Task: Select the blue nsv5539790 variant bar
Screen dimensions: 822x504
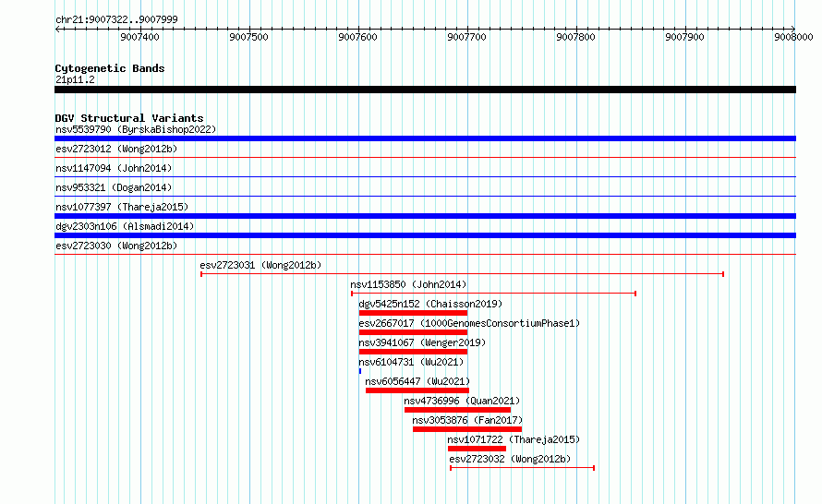Action: (x=425, y=138)
